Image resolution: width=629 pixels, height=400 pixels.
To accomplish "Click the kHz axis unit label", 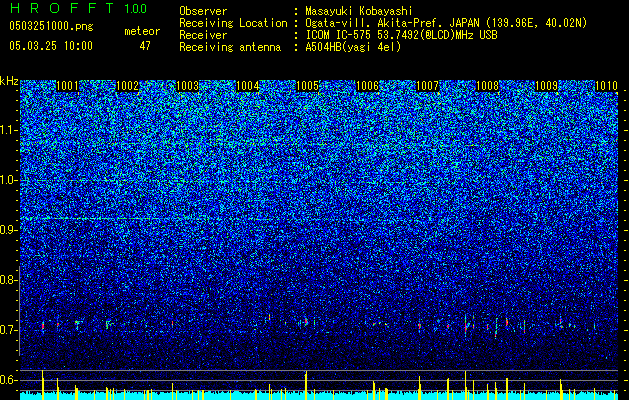I will pos(9,81).
